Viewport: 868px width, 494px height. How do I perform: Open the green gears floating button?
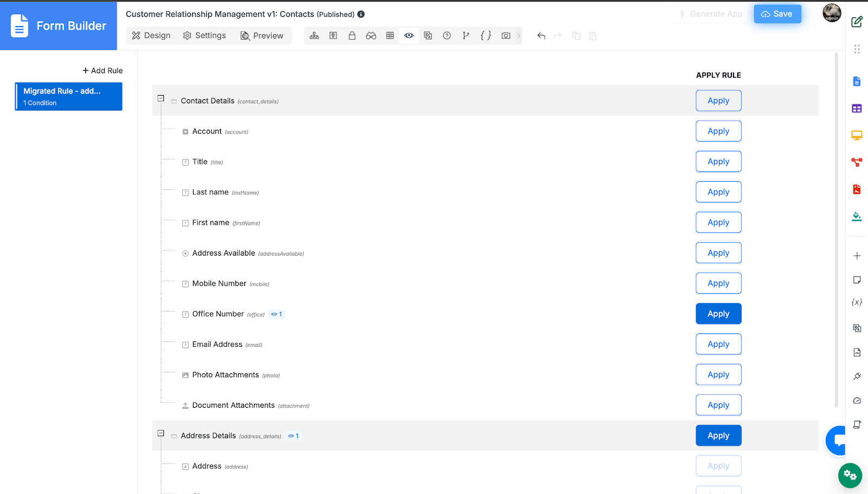tap(850, 476)
